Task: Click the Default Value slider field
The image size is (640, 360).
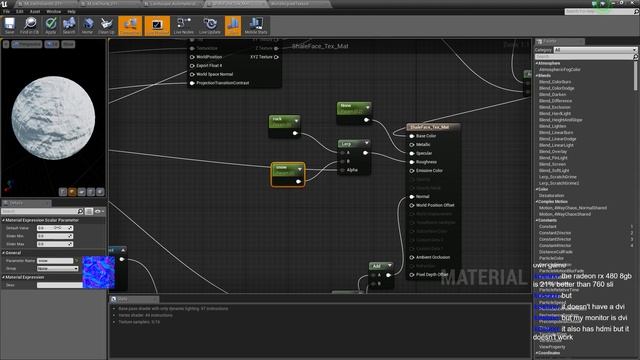Action: click(x=55, y=228)
